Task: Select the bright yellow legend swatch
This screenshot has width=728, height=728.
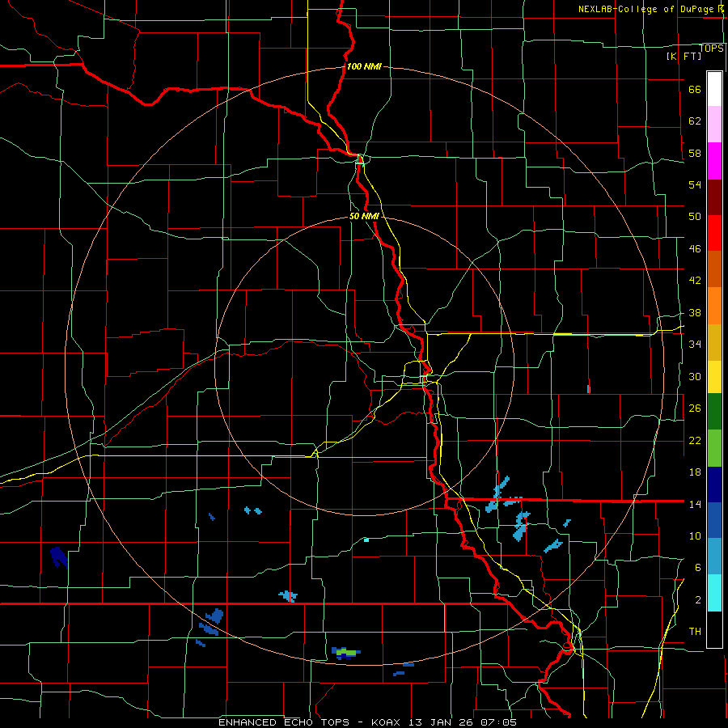Action: 714,377
